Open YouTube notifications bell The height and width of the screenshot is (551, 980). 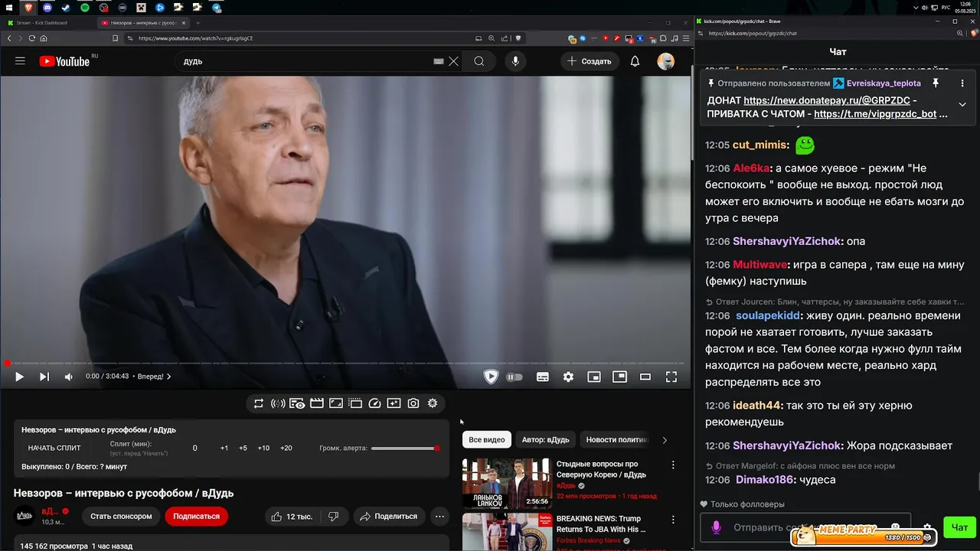point(635,61)
